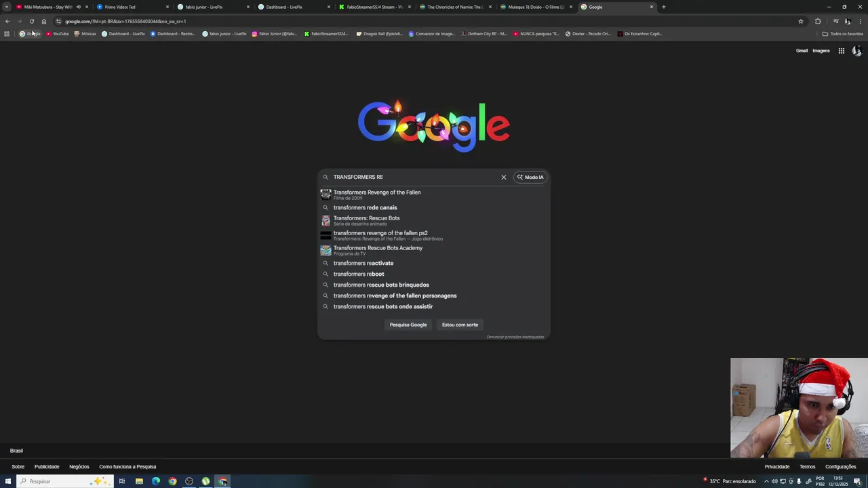Open the YouTube bookmark
Screen dimensions: 868x488
coord(58,34)
